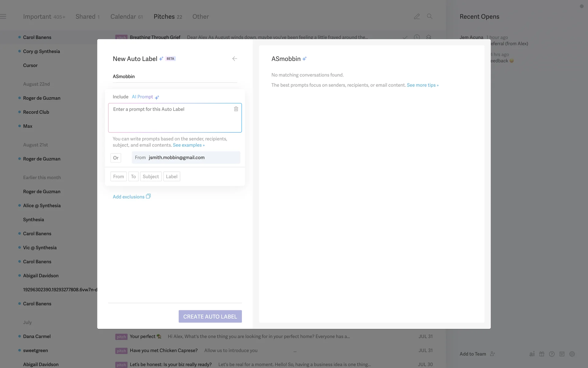This screenshot has height=368, width=588.
Task: Open the compose pencil icon
Action: click(417, 17)
